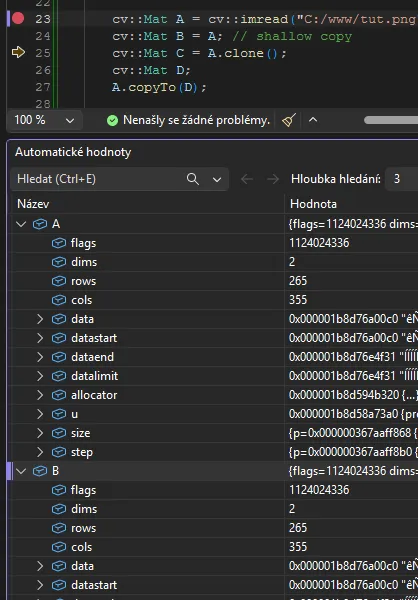Viewport: 418px width, 600px height.
Task: Click the code cleanup broom icon
Action: [289, 121]
